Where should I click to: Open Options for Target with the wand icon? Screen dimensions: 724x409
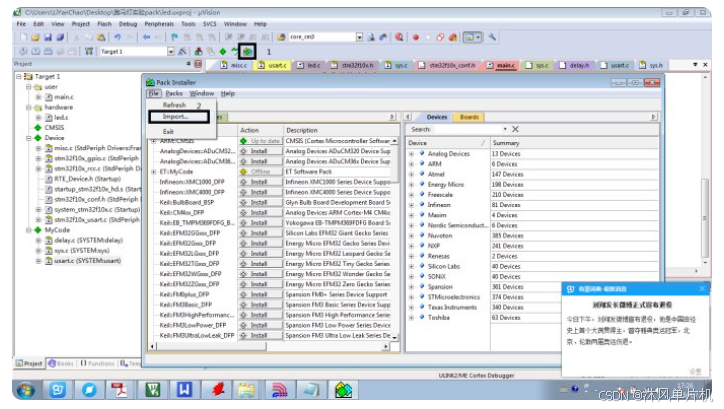click(x=182, y=51)
